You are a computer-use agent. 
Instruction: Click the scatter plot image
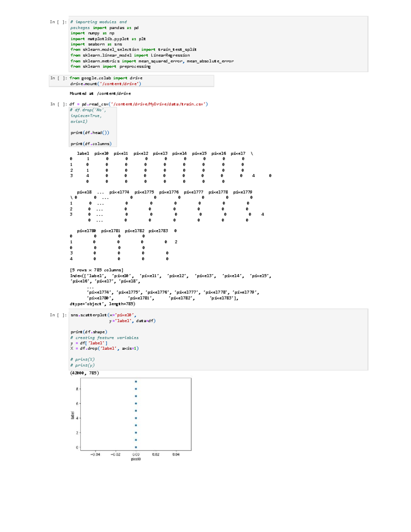pos(130,419)
